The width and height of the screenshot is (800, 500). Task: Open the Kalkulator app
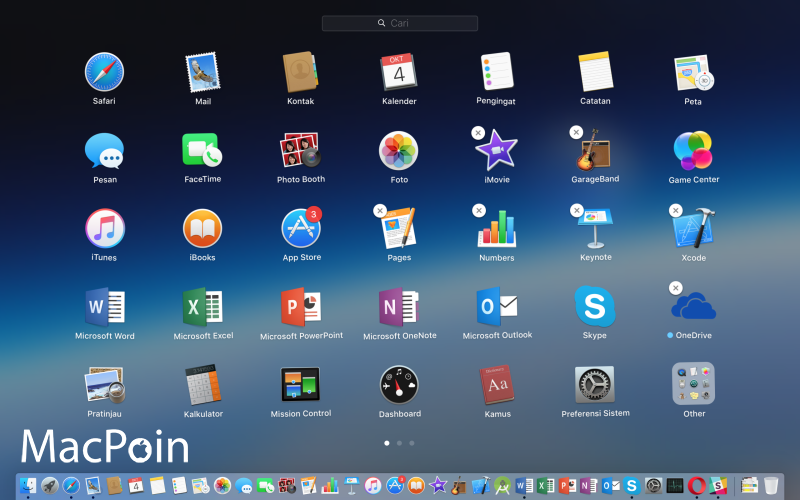202,384
